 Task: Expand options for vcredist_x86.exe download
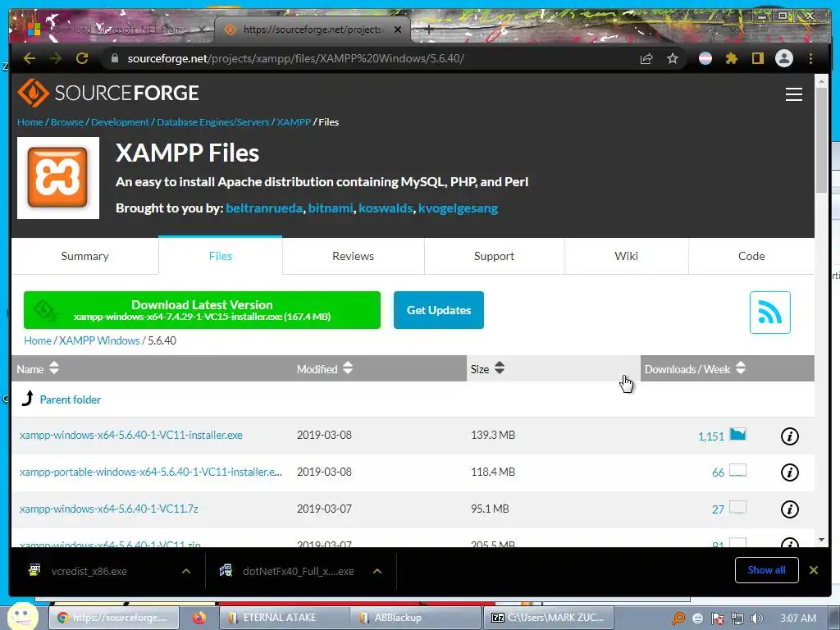click(186, 571)
